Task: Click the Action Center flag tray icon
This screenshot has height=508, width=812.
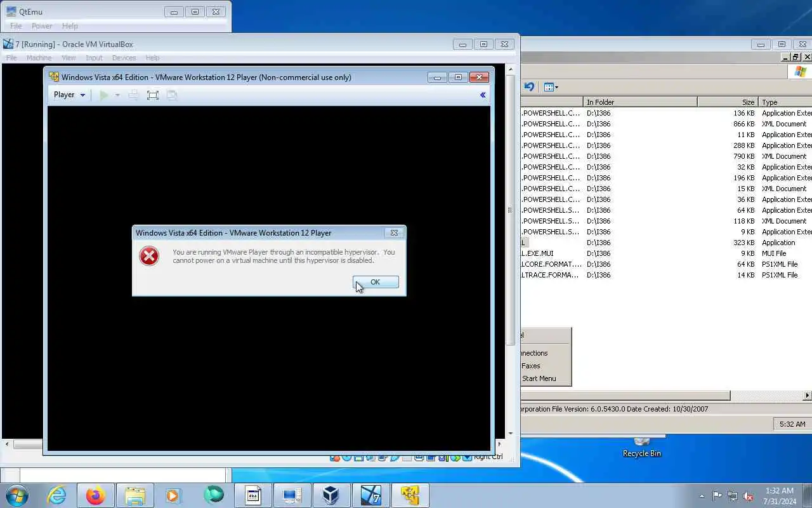Action: [717, 496]
